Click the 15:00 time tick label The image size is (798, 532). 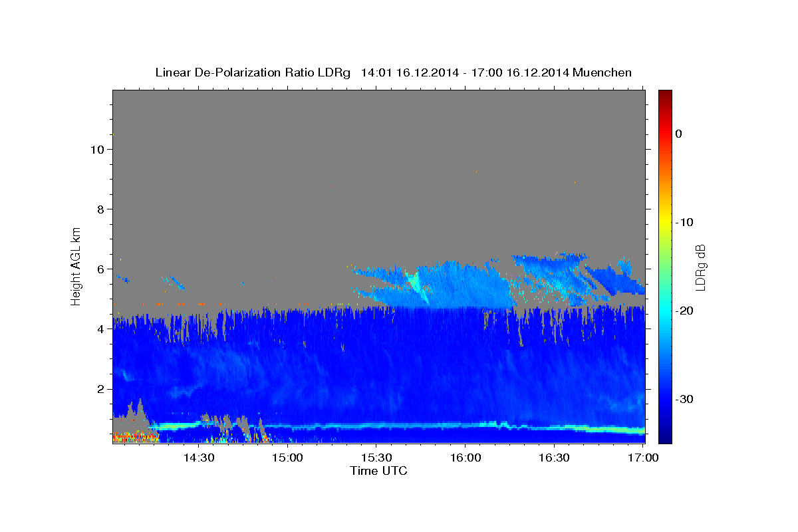tap(287, 458)
